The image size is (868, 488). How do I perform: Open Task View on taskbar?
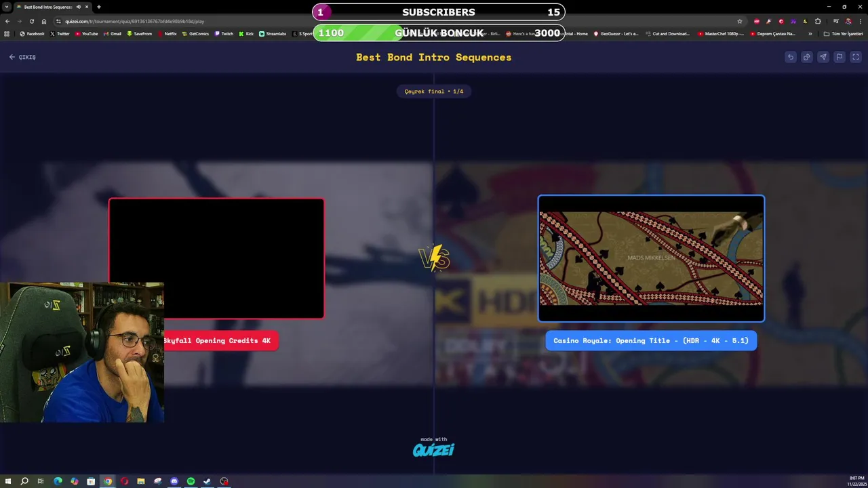point(41,481)
